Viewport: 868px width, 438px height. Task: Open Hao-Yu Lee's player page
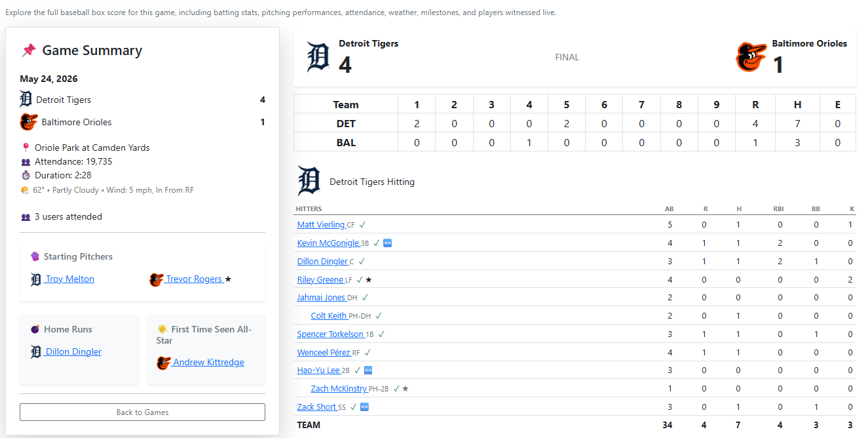[x=318, y=370]
